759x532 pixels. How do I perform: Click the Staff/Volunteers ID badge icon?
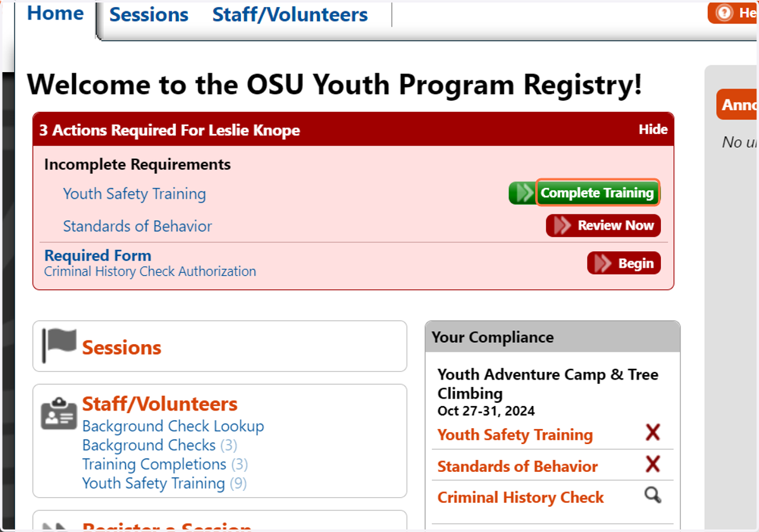point(59,413)
